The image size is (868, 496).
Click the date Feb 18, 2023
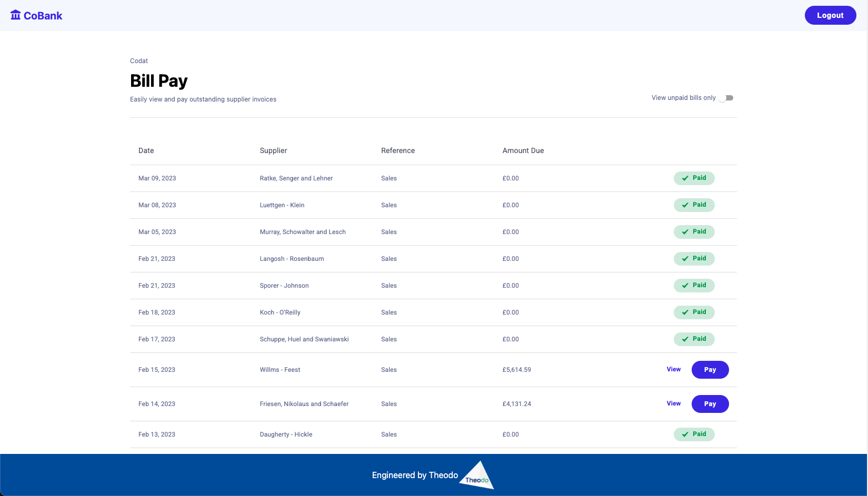[157, 312]
